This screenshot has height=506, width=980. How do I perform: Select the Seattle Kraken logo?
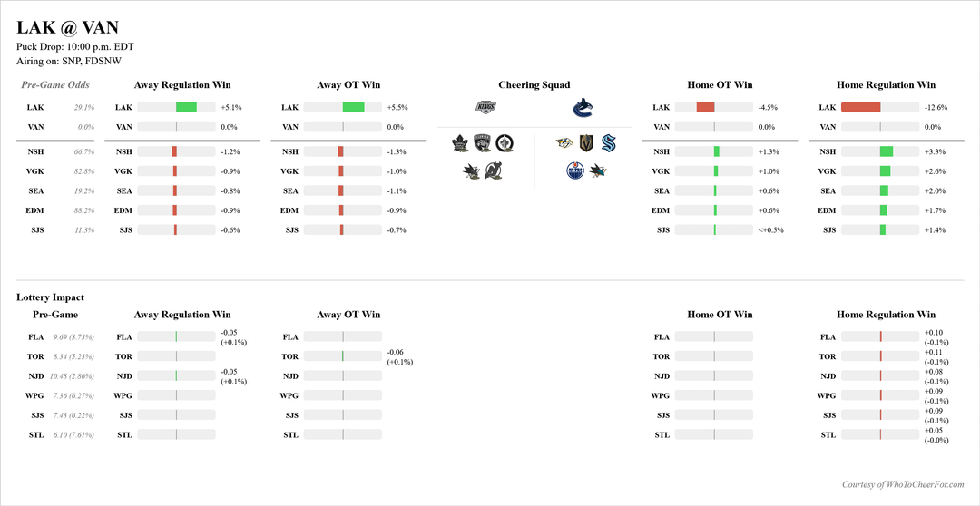coord(608,142)
